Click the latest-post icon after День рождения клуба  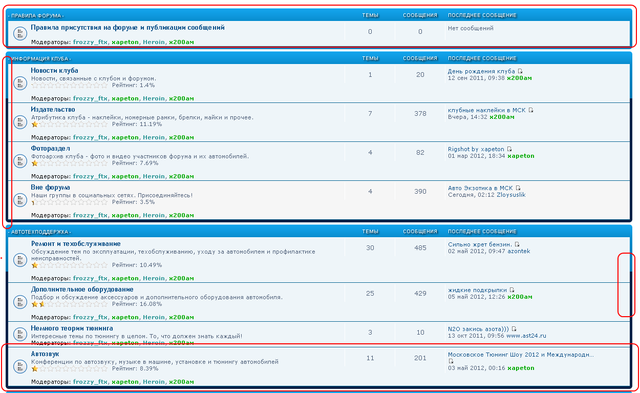(x=520, y=71)
